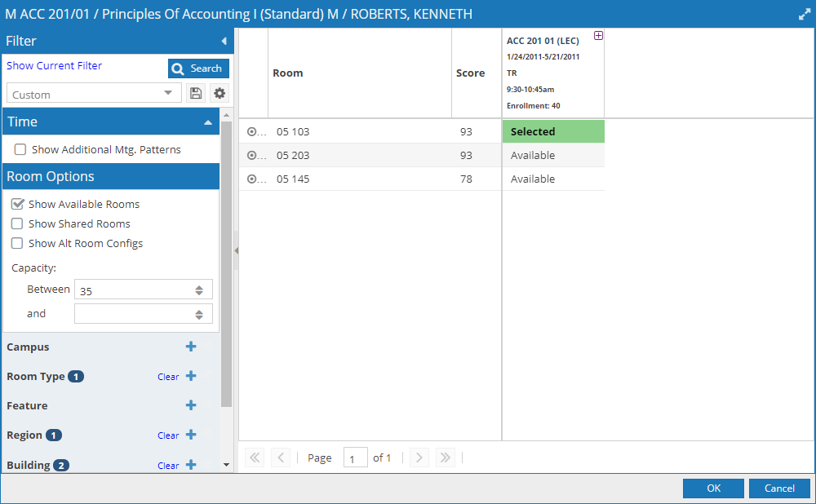Select radio icon for room 05 145

click(x=251, y=179)
